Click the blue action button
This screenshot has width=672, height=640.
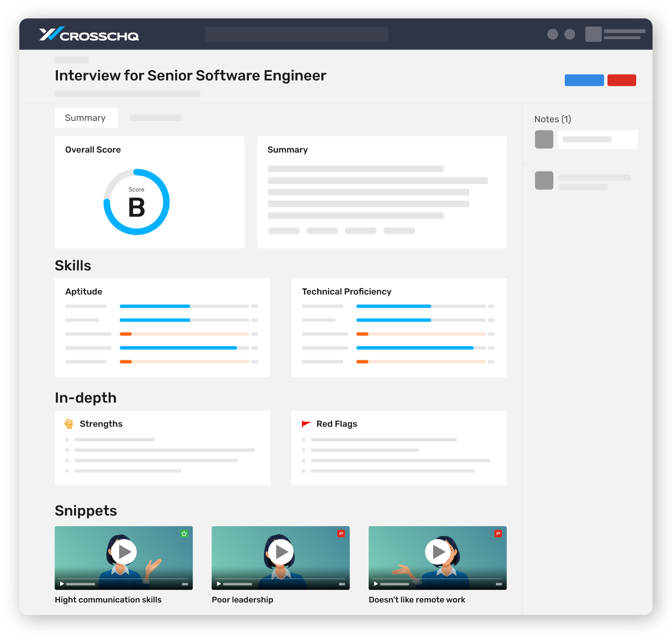584,80
